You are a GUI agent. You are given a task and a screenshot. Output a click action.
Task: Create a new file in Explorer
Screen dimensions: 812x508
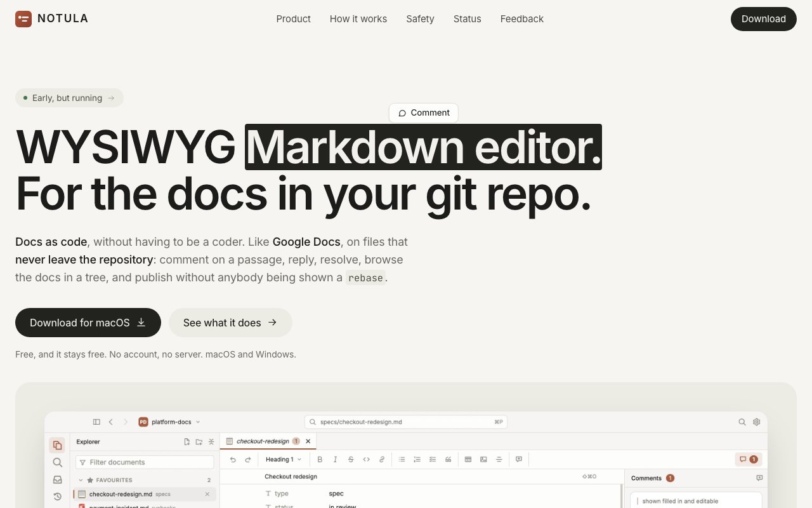click(187, 442)
